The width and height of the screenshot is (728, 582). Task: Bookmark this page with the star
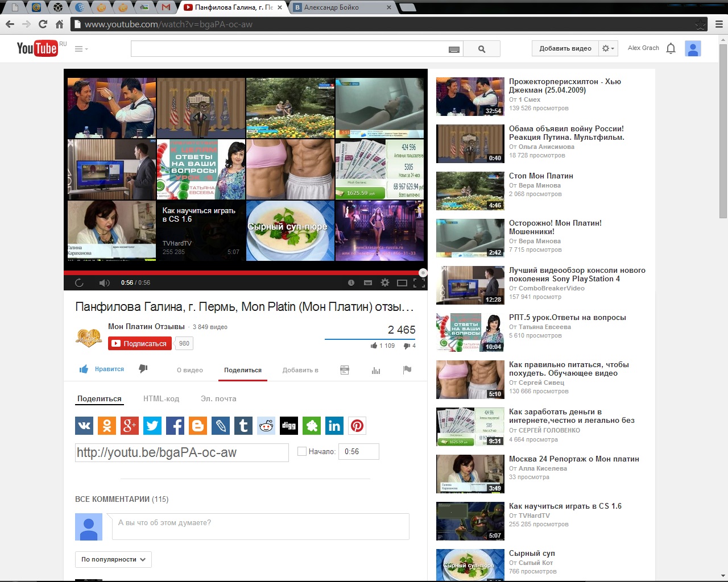click(701, 24)
